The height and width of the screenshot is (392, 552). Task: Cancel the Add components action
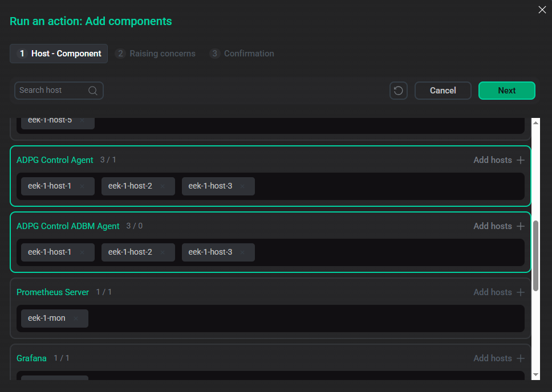click(x=443, y=90)
